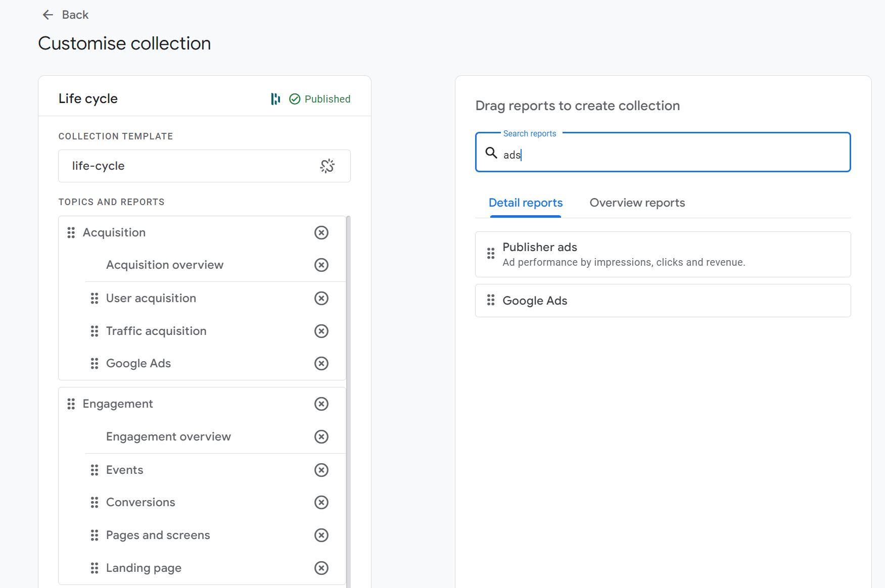Viewport: 885px width, 588px height.
Task: Grab the Events drag handle
Action: 95,470
